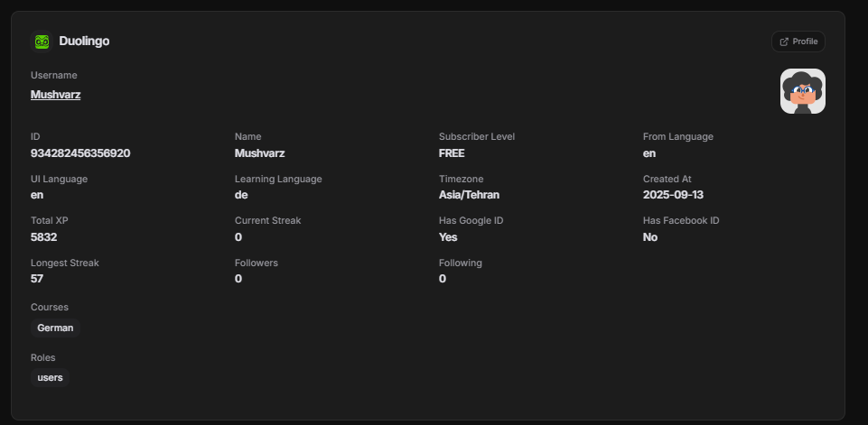The image size is (868, 425).
Task: Select the users role tag
Action: [x=50, y=377]
